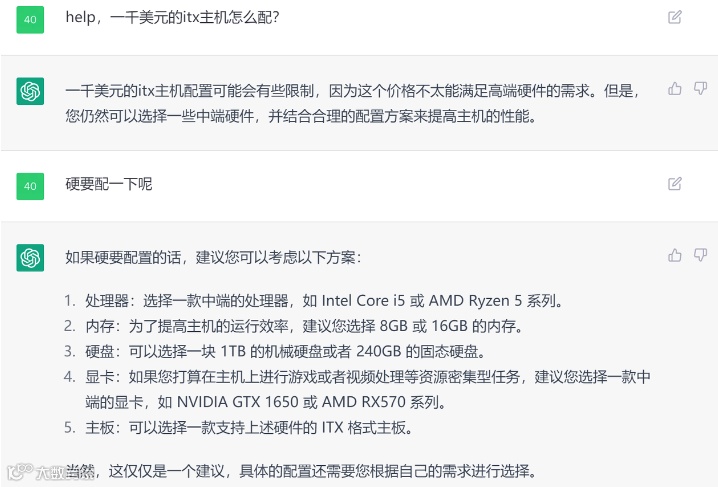Edit the 硬要配一下呢 message
Image resolution: width=718 pixels, height=487 pixels.
pyautogui.click(x=674, y=184)
